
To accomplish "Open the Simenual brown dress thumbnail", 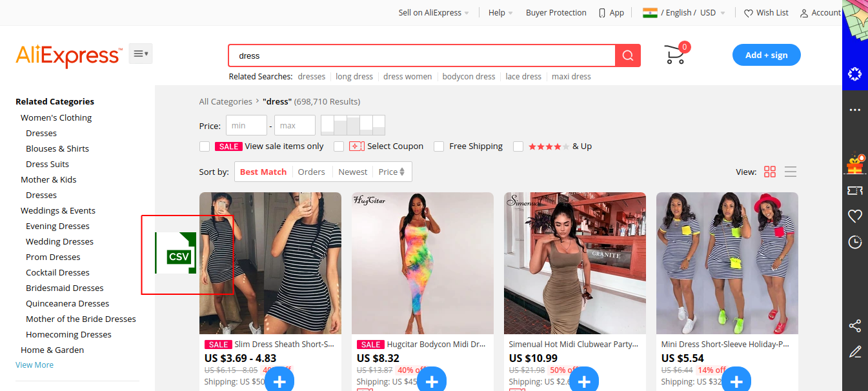I will pyautogui.click(x=575, y=263).
